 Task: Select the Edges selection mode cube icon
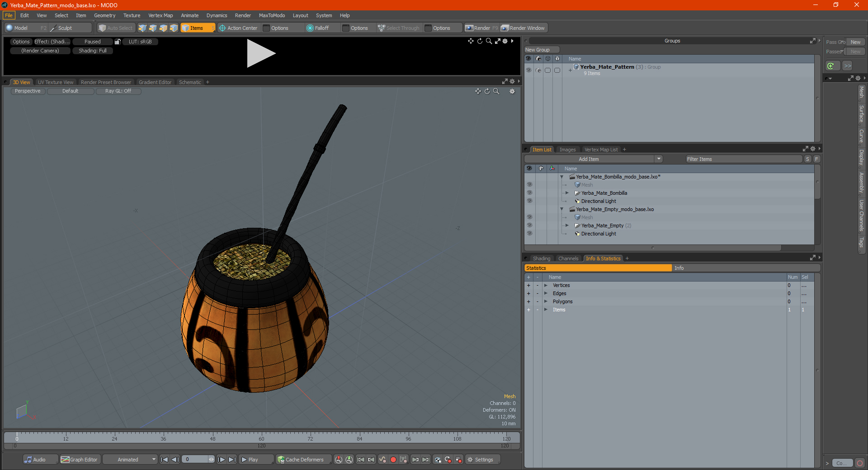(x=153, y=28)
